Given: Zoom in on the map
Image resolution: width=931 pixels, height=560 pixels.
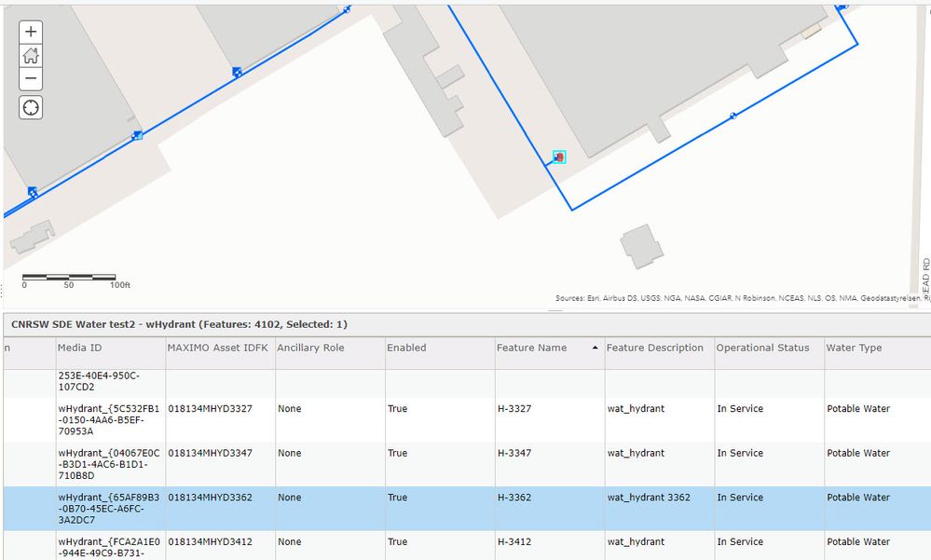Looking at the screenshot, I should pyautogui.click(x=31, y=32).
